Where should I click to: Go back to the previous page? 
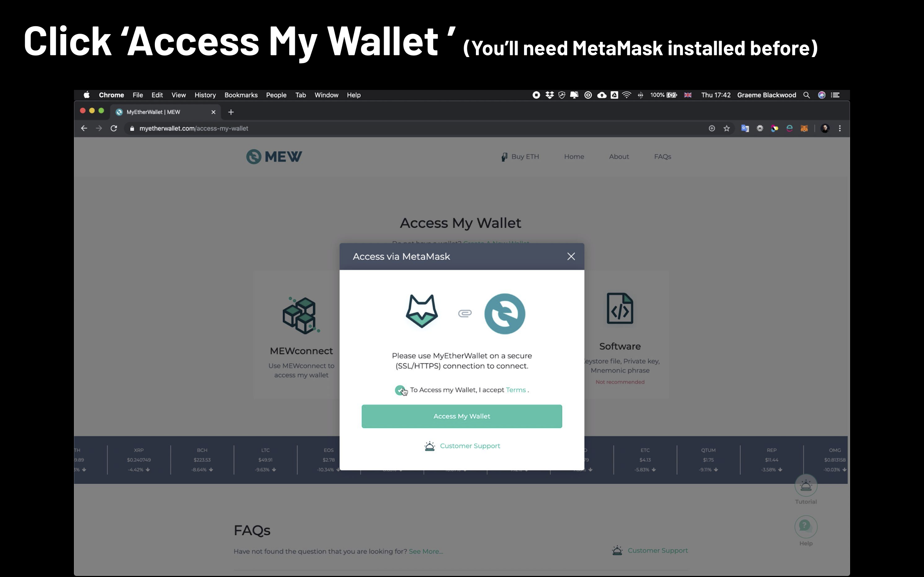(x=84, y=128)
